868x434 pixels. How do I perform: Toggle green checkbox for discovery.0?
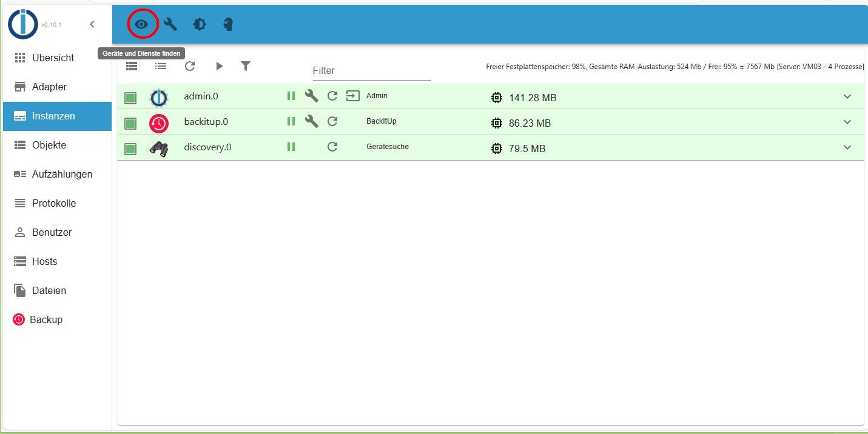click(130, 149)
